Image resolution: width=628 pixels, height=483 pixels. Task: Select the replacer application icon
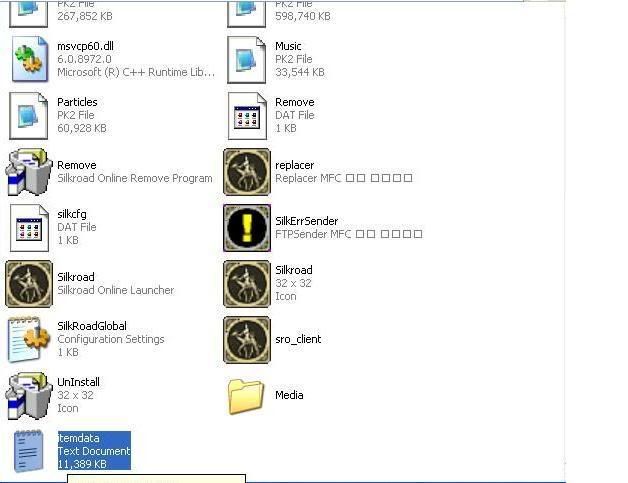(x=247, y=172)
